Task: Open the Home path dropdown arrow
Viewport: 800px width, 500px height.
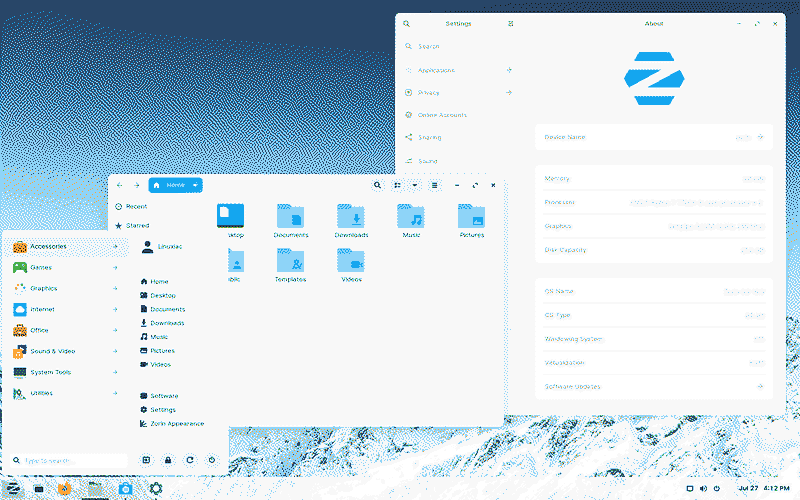Action: (195, 185)
